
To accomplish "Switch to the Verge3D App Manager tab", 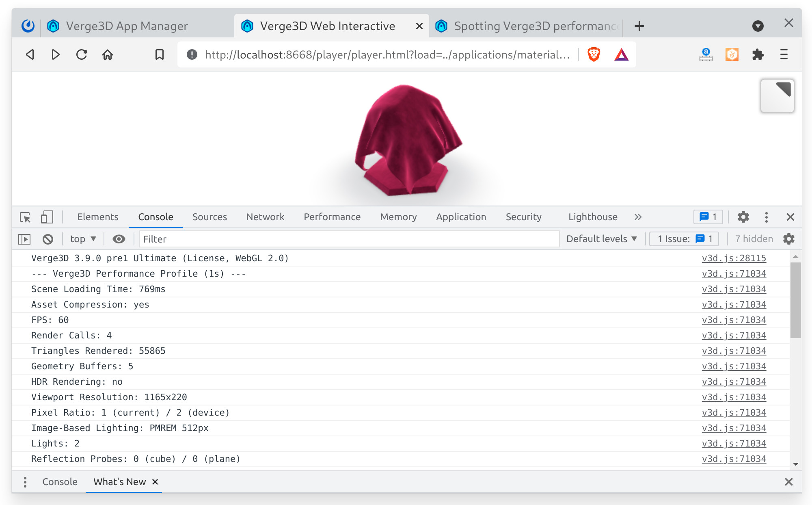I will tap(127, 26).
